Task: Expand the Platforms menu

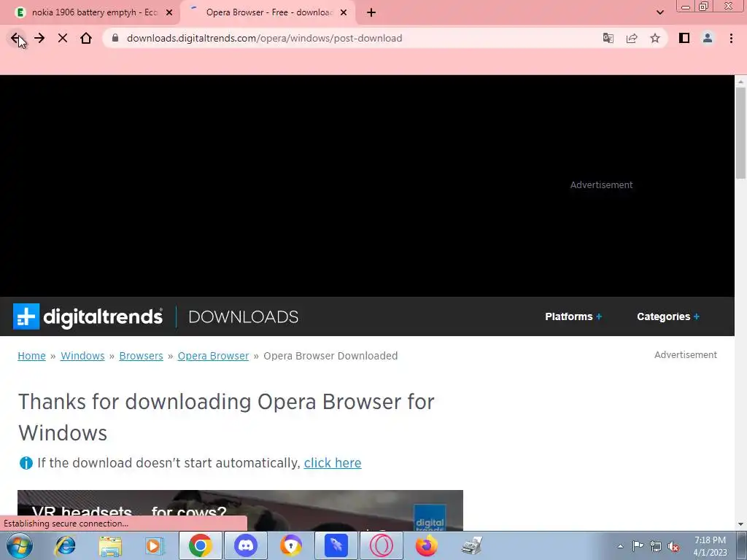Action: [573, 316]
